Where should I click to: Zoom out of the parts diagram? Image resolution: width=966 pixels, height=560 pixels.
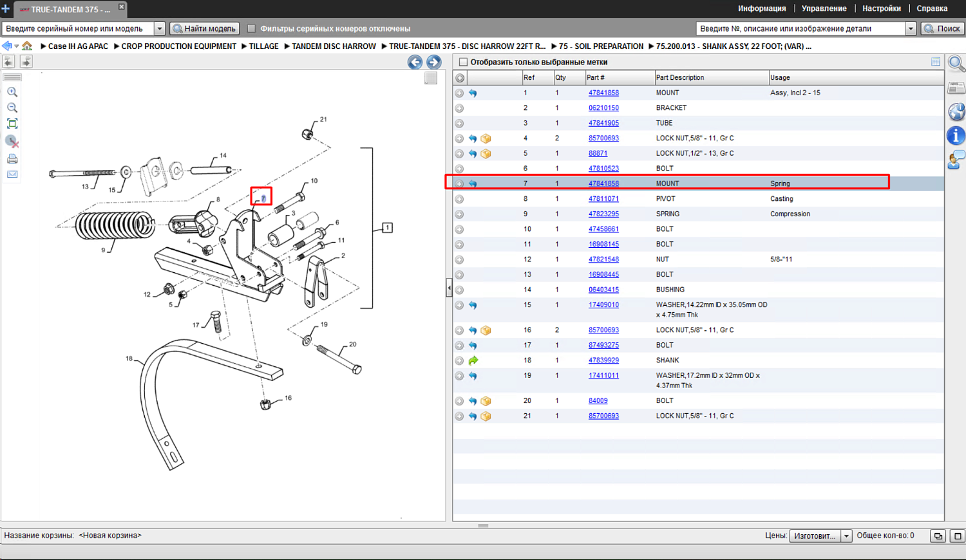(12, 107)
